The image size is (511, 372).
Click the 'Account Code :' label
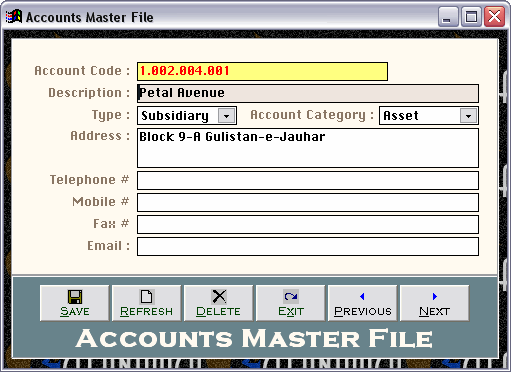click(82, 71)
